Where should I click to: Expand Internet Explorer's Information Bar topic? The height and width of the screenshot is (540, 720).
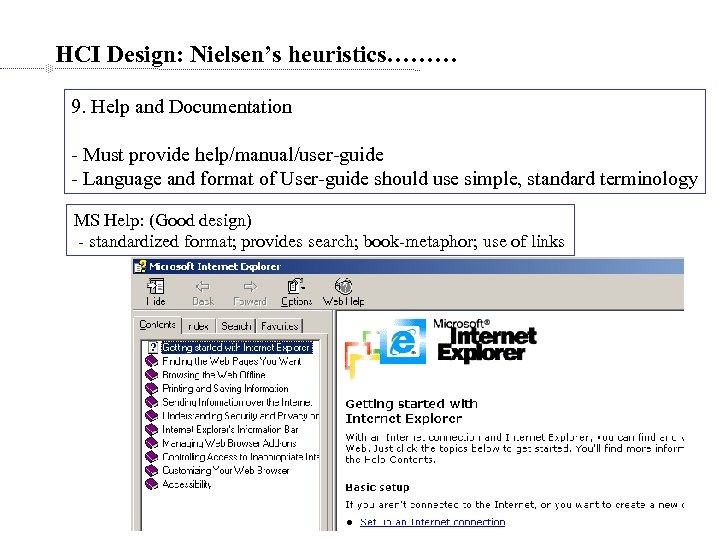[x=230, y=430]
